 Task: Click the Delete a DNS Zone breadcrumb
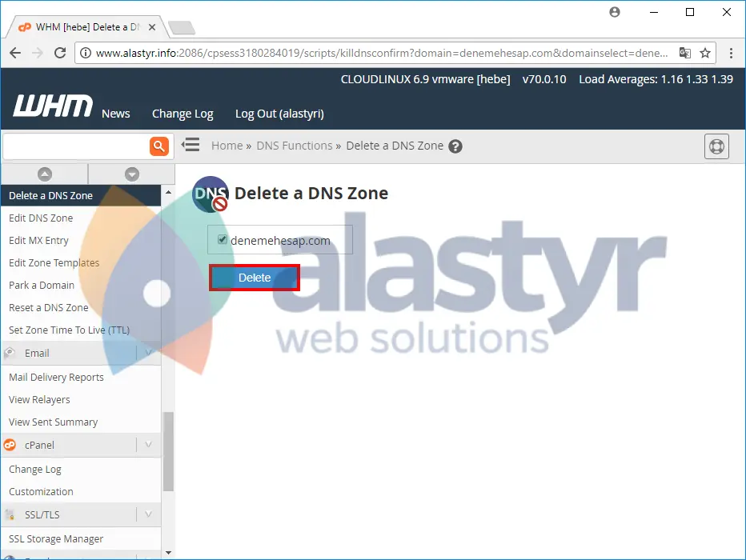(x=395, y=146)
